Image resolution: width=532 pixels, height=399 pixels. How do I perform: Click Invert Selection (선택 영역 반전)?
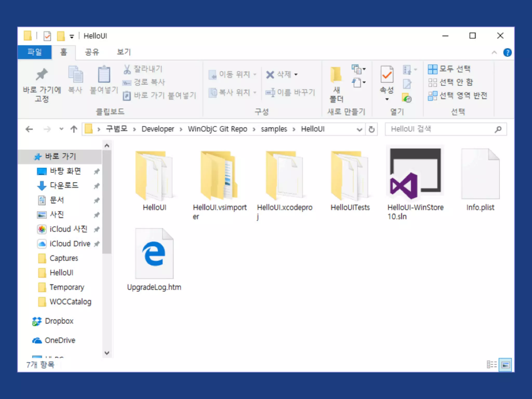click(x=458, y=96)
